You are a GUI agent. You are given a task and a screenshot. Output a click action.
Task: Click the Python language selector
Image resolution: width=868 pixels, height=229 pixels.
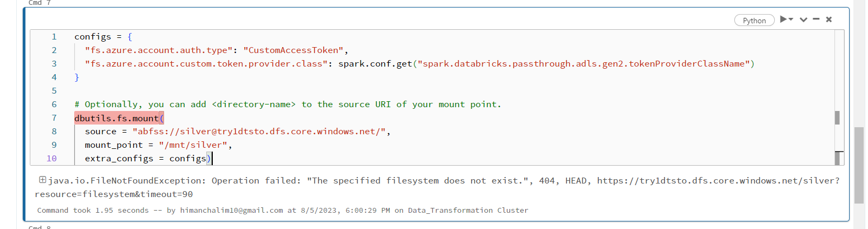click(x=754, y=21)
